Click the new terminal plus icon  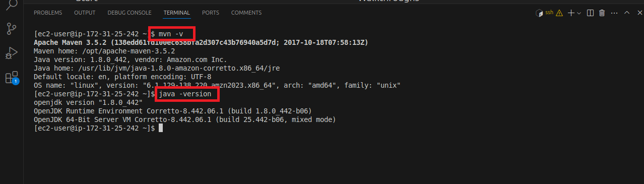pyautogui.click(x=571, y=13)
